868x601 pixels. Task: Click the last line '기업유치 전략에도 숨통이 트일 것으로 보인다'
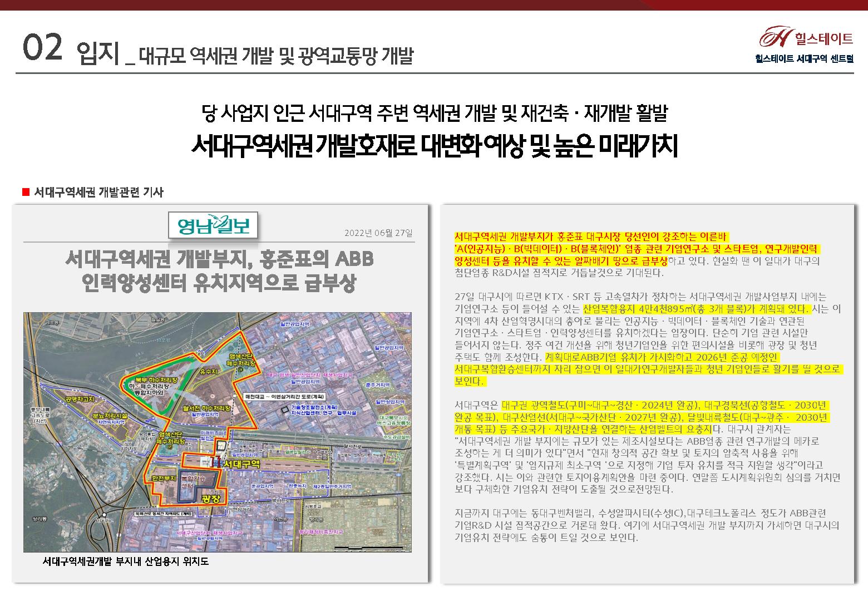pos(546,538)
